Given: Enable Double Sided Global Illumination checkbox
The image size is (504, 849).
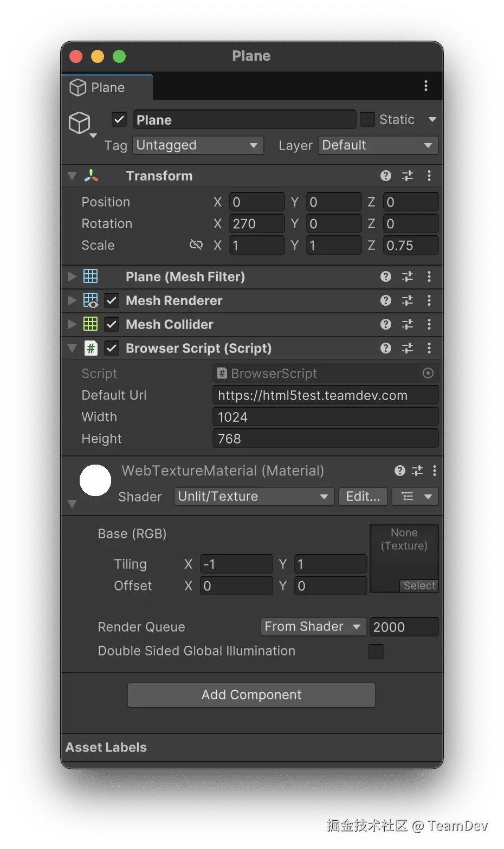Looking at the screenshot, I should [x=376, y=651].
